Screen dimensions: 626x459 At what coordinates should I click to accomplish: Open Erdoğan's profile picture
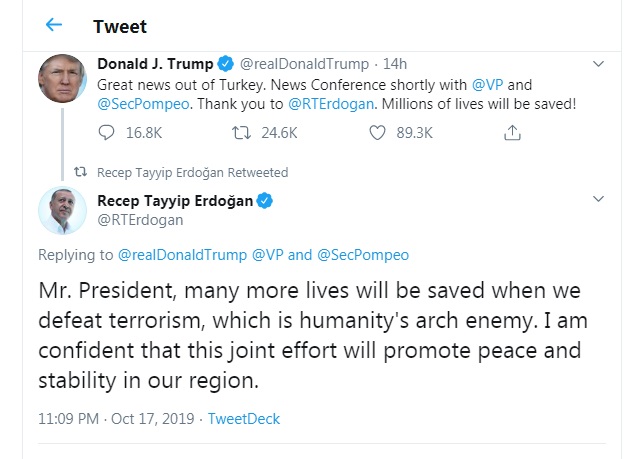tap(59, 210)
